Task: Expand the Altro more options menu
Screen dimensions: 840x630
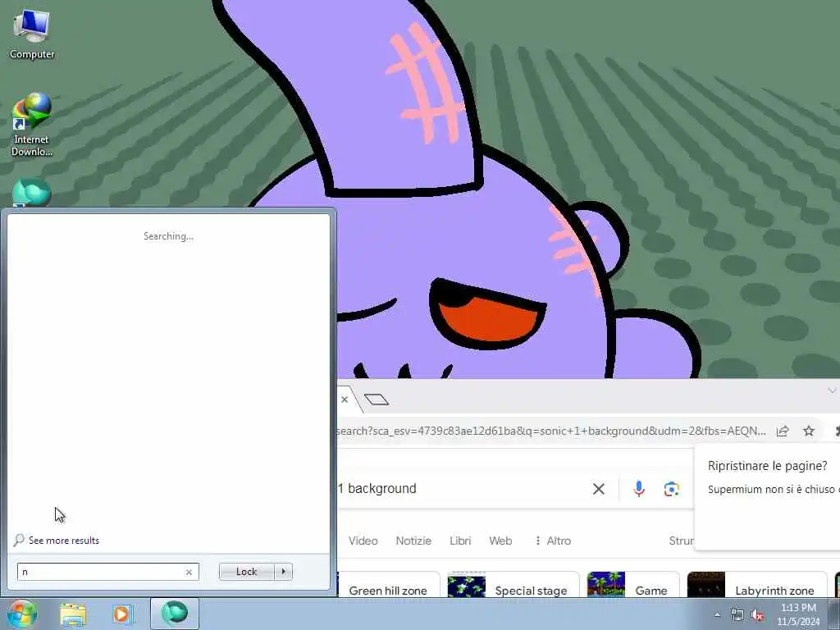Action: [x=553, y=541]
